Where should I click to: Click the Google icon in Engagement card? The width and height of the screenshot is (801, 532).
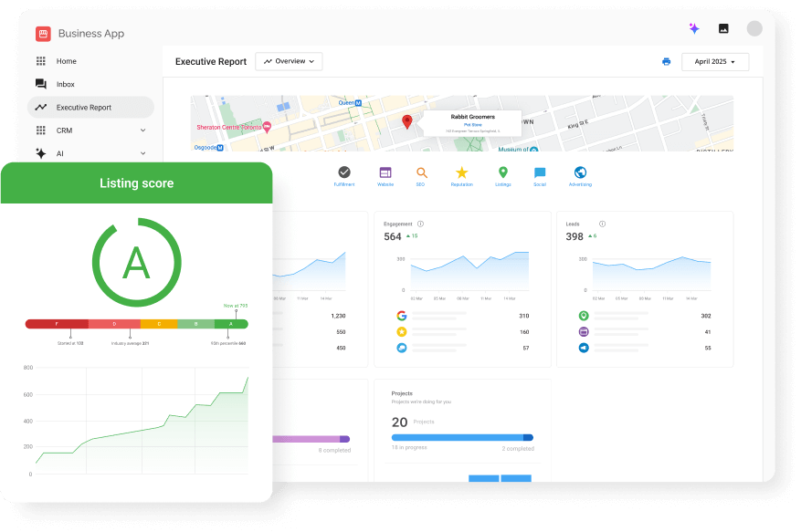pos(400,318)
